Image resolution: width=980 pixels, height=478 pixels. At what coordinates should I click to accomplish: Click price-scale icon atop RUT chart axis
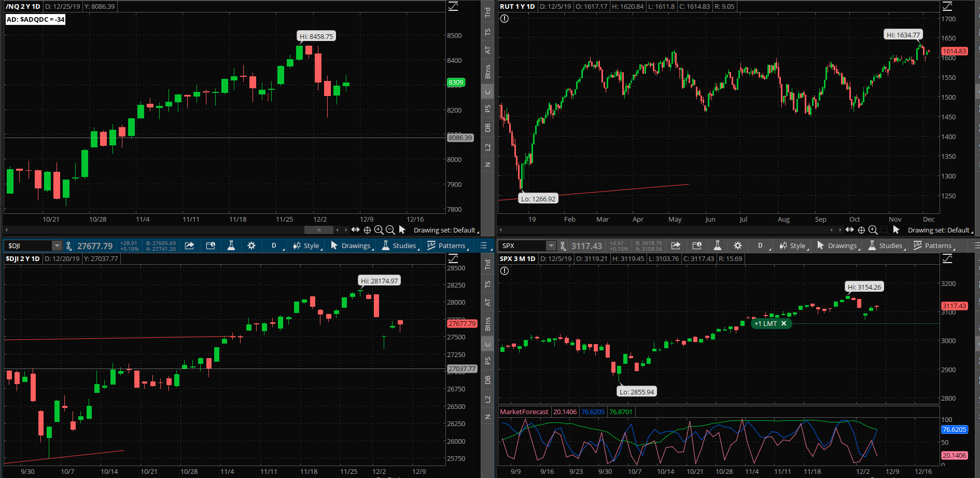pyautogui.click(x=947, y=6)
